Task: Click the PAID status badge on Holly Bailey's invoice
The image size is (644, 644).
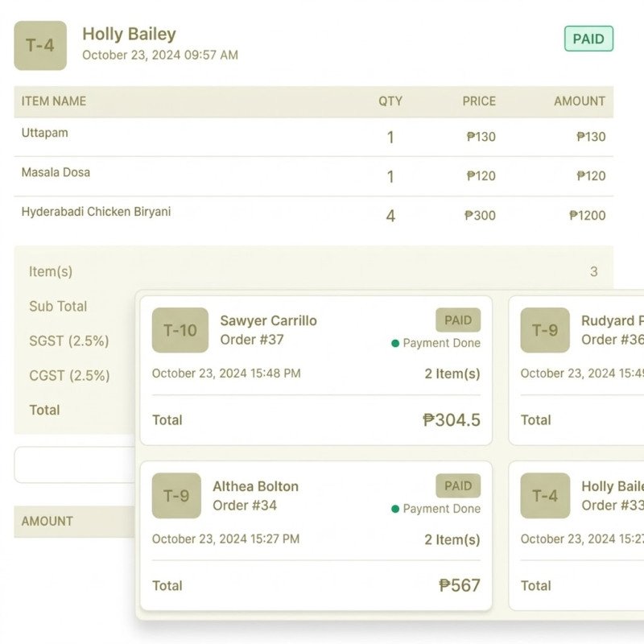Action: coord(588,39)
